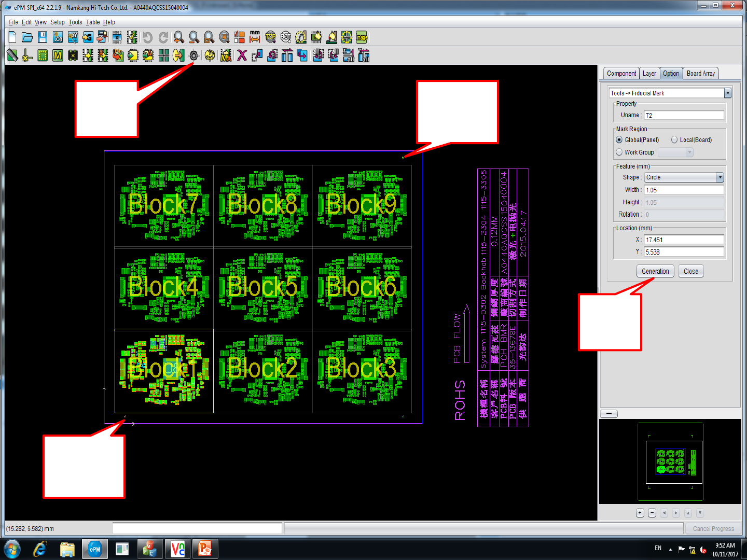Select Global(Panel) mark region

619,140
